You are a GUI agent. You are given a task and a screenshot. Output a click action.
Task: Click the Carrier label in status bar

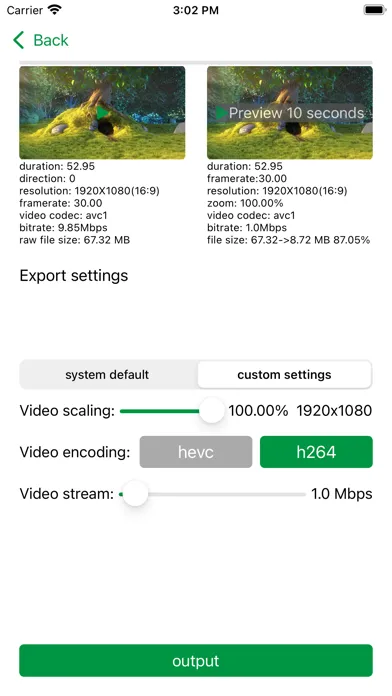[25, 10]
